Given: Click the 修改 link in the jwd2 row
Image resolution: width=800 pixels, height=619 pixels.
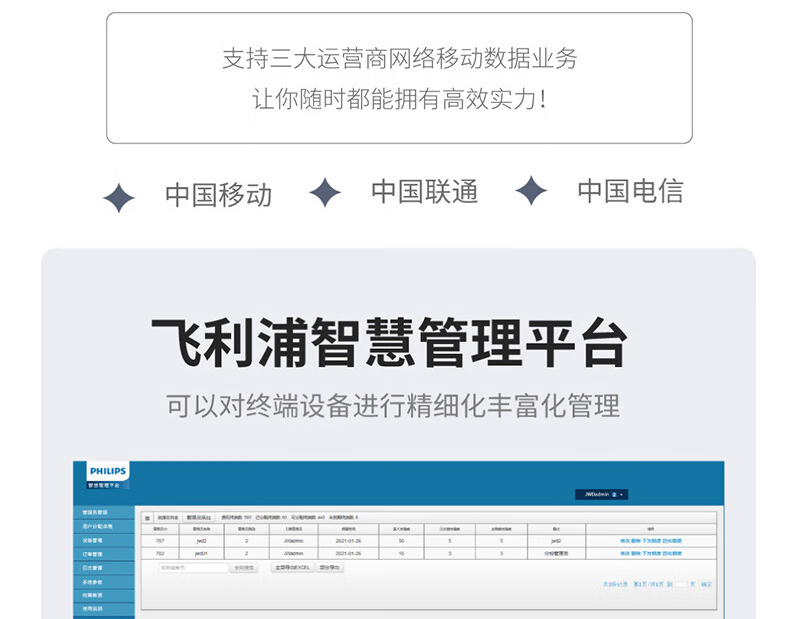Looking at the screenshot, I should click(625, 540).
